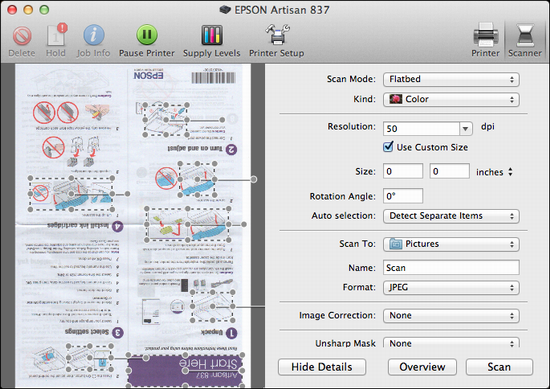Open Auto selection Detect Separate Items dropdown
This screenshot has width=550, height=389.
coord(451,216)
